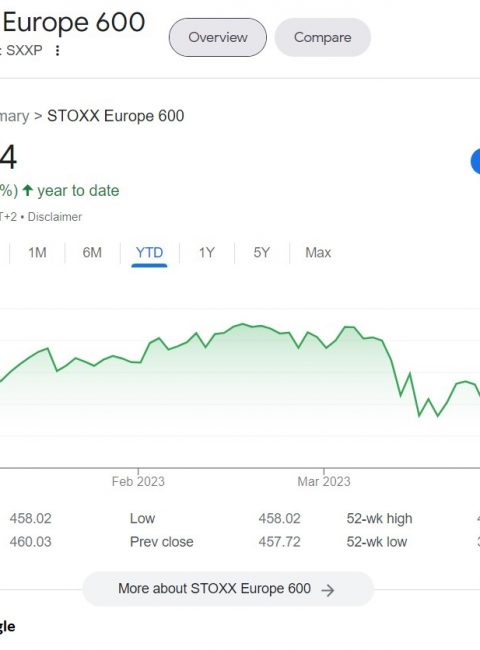Open the three-dot options menu beside SXXP
The height and width of the screenshot is (650, 480).
point(58,51)
